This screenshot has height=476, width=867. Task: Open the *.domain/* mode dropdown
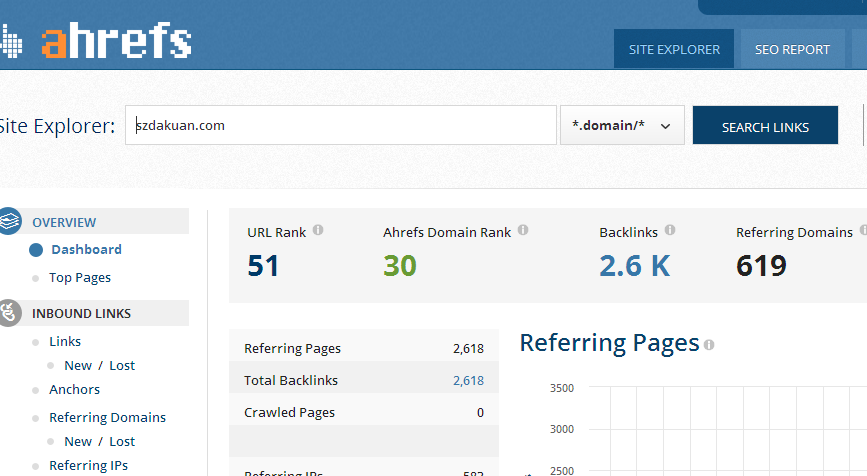pos(622,125)
